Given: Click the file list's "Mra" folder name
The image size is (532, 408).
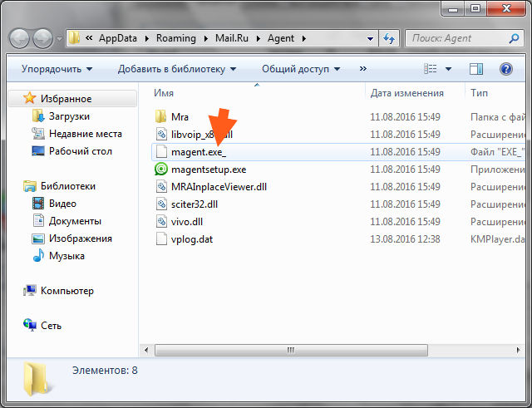Looking at the screenshot, I should coord(180,117).
